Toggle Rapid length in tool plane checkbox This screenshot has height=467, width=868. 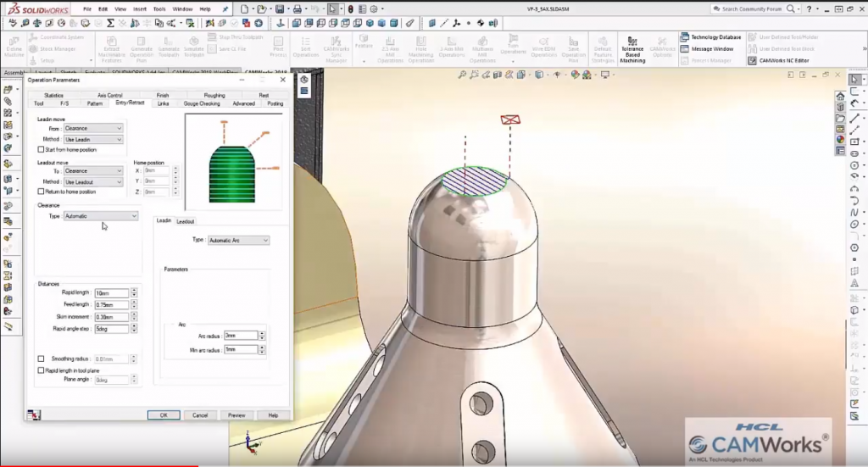(41, 370)
